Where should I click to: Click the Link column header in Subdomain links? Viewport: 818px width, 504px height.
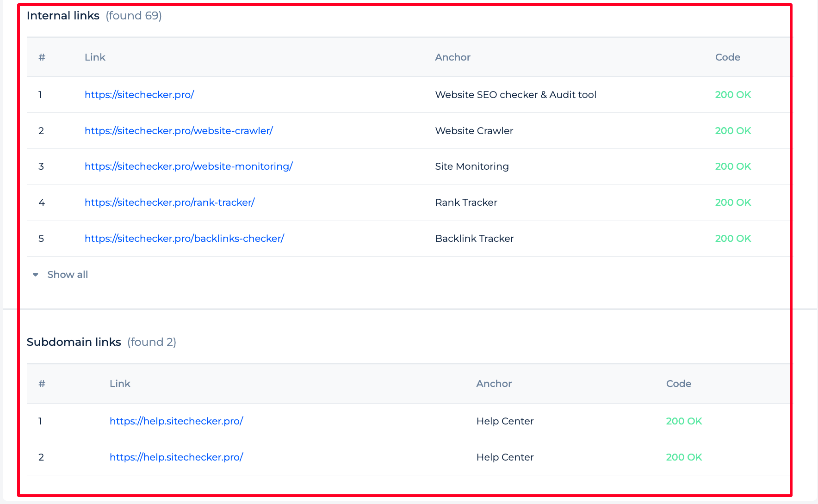click(120, 384)
